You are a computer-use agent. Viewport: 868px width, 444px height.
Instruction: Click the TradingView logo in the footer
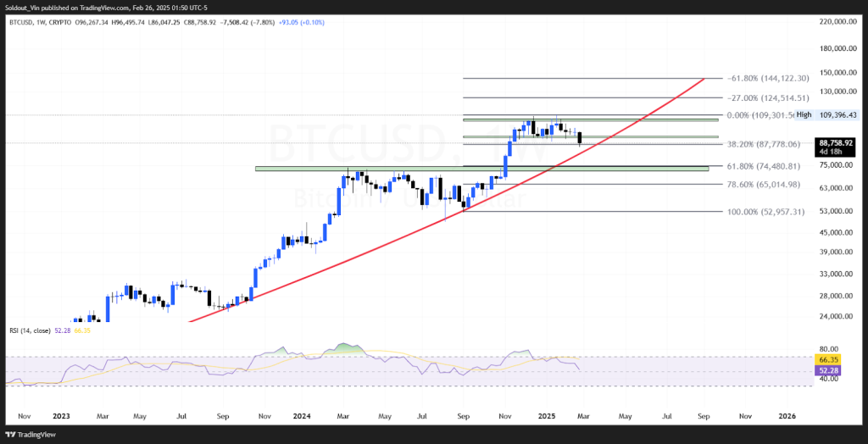[34, 432]
